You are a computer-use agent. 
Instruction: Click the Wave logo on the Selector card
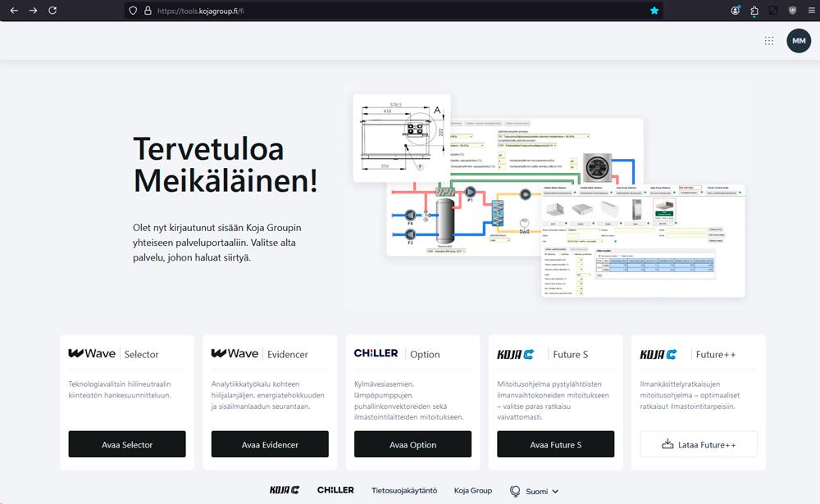coord(92,354)
